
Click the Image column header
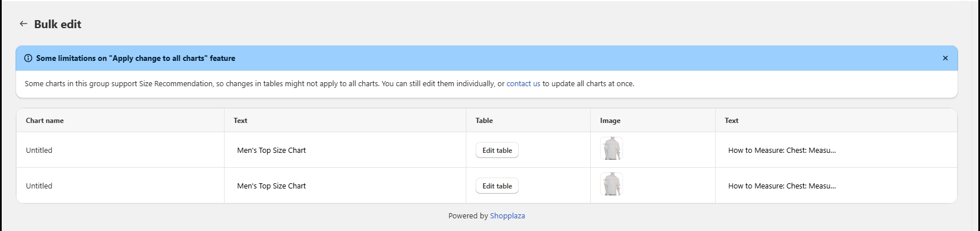click(x=610, y=121)
